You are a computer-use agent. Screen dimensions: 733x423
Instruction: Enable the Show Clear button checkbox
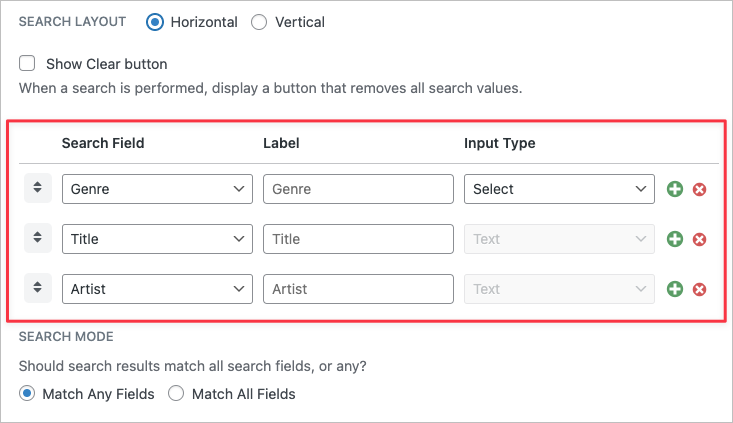27,63
